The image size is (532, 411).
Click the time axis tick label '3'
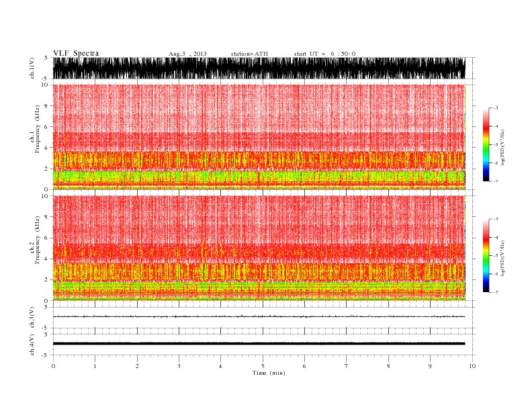(179, 366)
